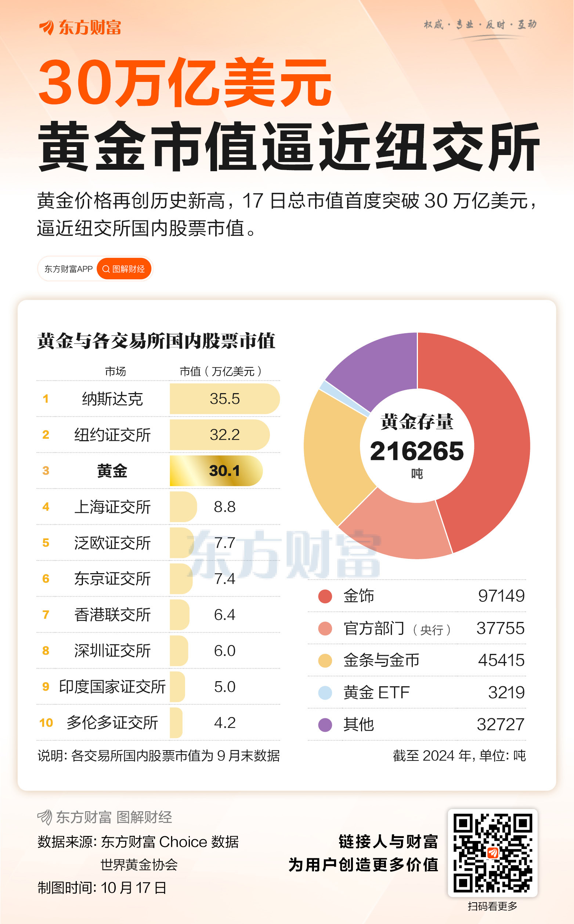Screen dimensions: 574x924
Task: Click the gold 30.1 bar for 黄金
Action: point(216,471)
